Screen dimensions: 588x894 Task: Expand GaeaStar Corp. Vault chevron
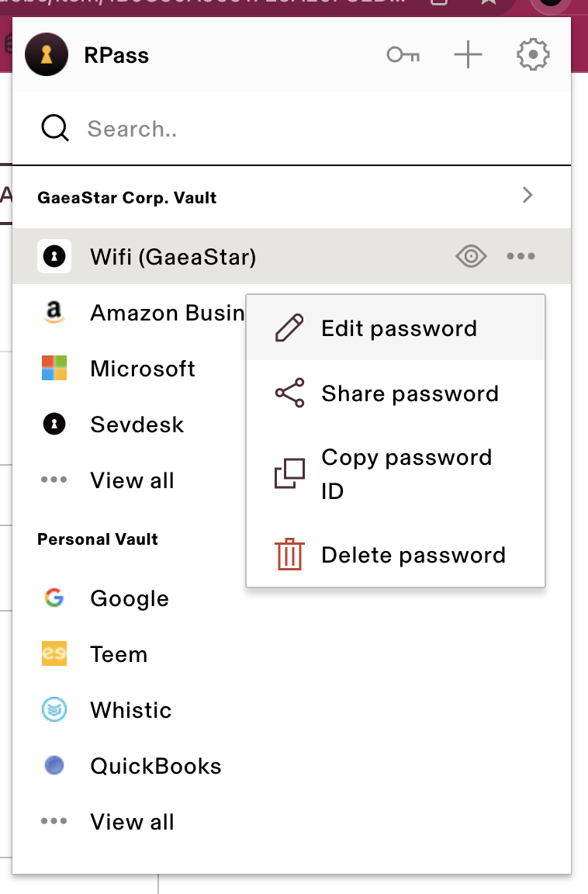coord(527,195)
